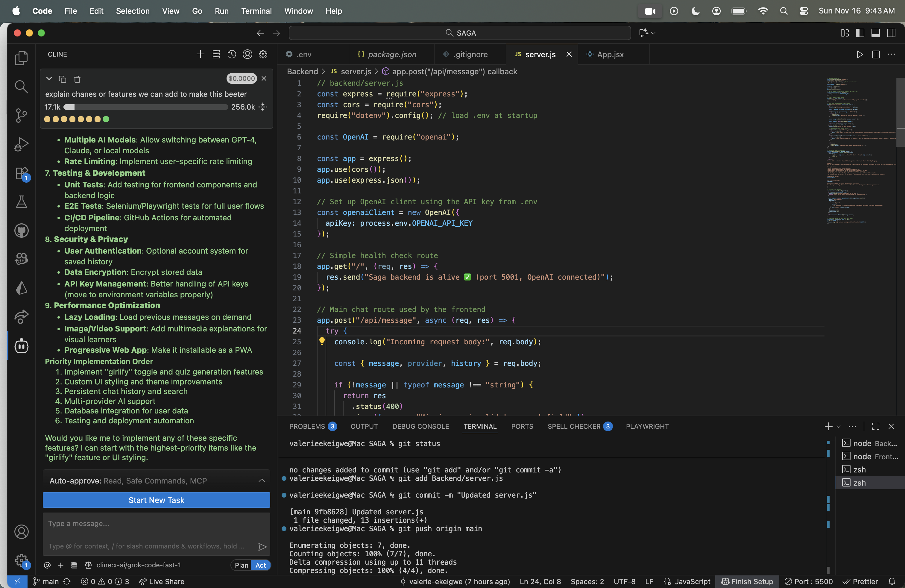Click Finish Setup in the status bar
This screenshot has width=905, height=588.
point(747,581)
